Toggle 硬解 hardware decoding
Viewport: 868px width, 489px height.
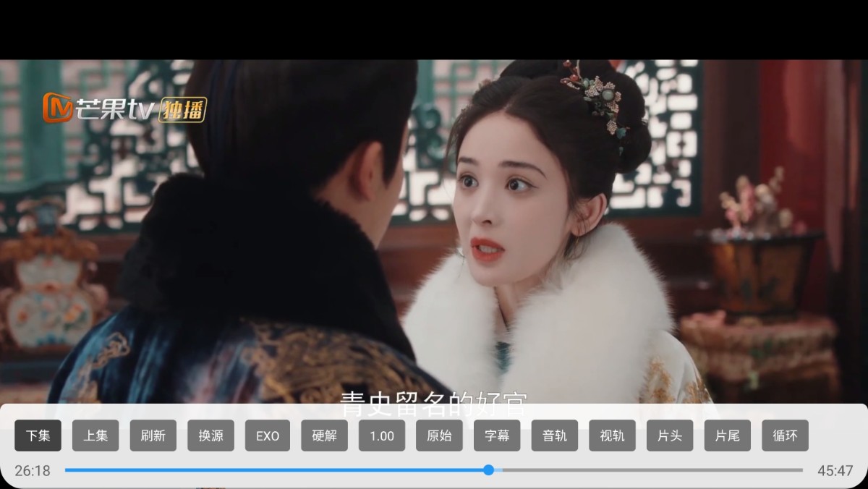coord(325,435)
